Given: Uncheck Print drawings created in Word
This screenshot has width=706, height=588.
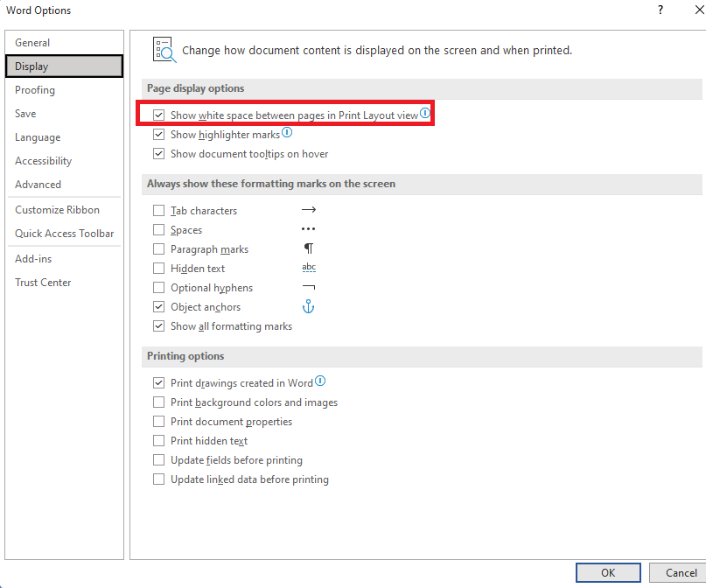Looking at the screenshot, I should [158, 383].
